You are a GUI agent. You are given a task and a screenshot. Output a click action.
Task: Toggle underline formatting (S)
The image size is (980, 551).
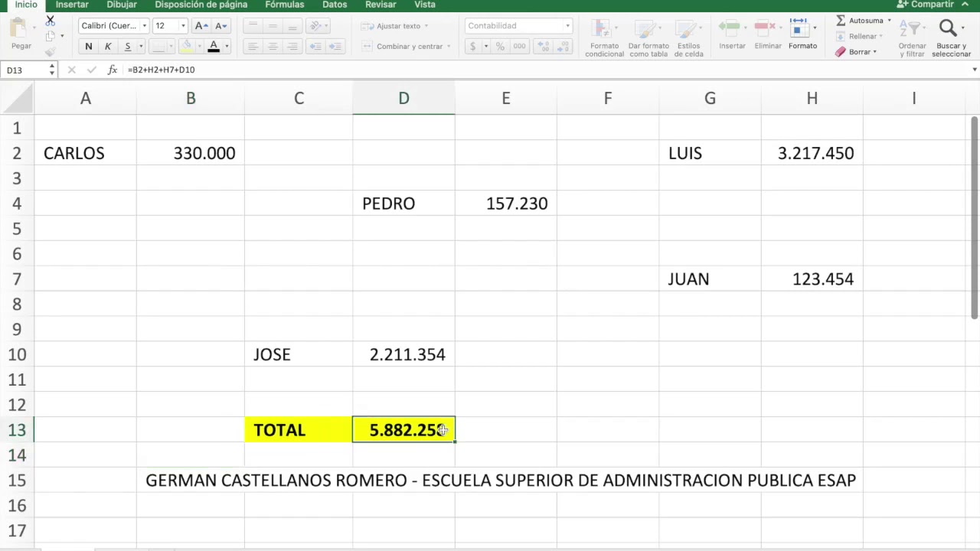[x=127, y=47]
